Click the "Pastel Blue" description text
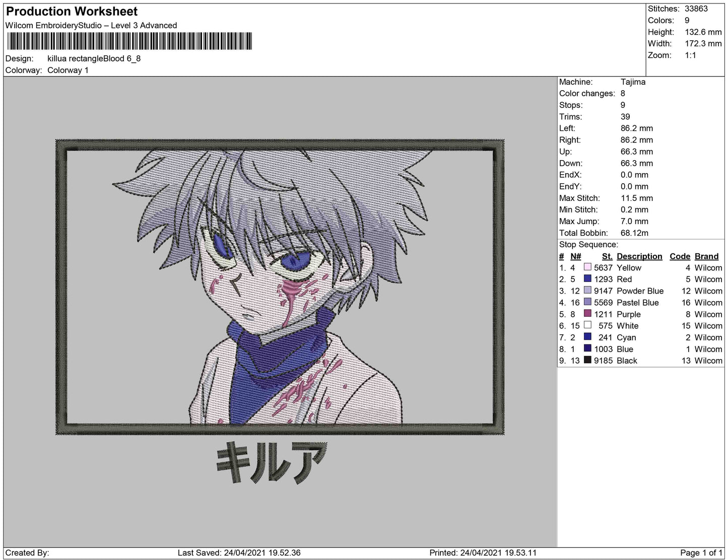The image size is (728, 560). point(638,302)
